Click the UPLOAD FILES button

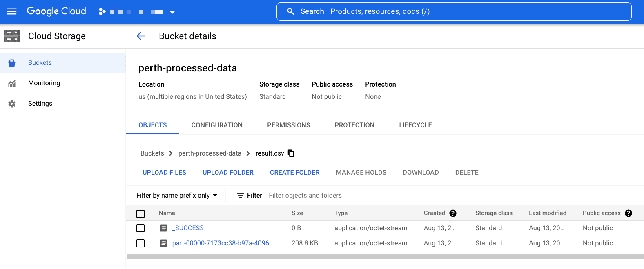coord(164,172)
